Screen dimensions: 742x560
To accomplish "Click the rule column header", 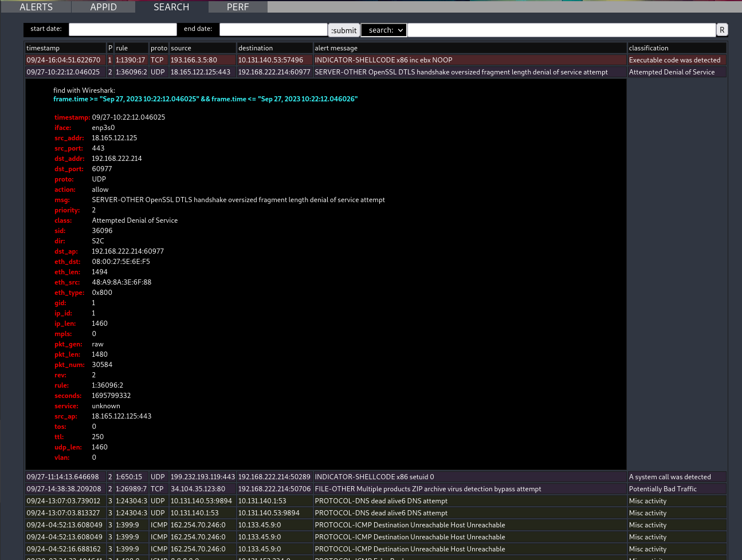I will click(x=131, y=48).
